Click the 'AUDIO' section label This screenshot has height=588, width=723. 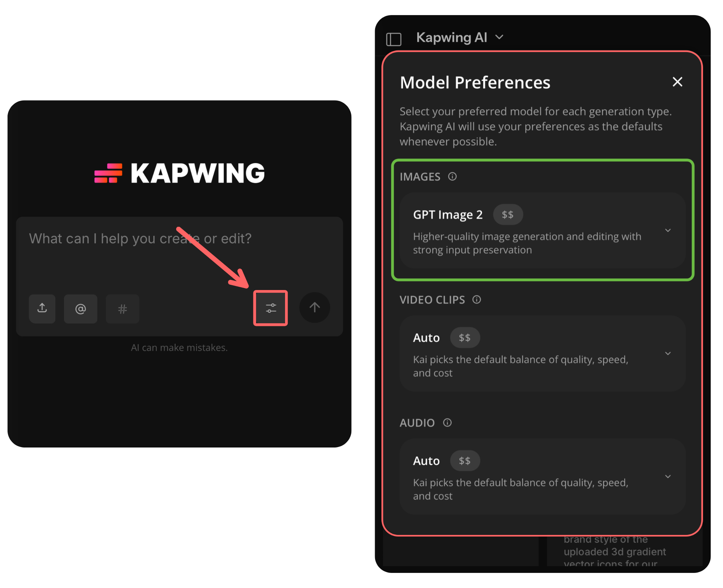pyautogui.click(x=417, y=423)
